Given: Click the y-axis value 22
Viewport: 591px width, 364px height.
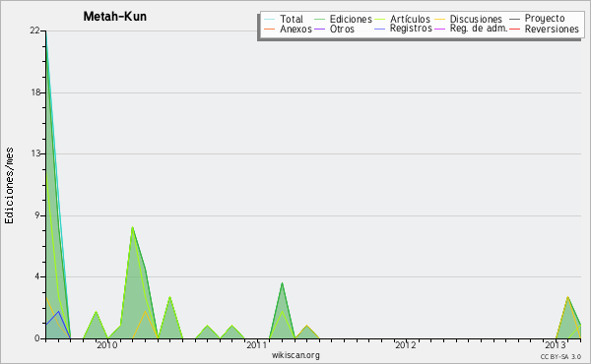Looking at the screenshot, I should (x=34, y=30).
